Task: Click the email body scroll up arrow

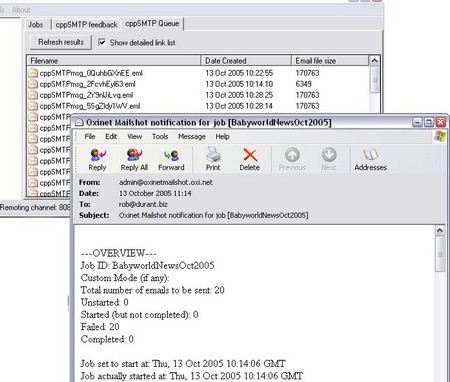Action: [x=440, y=230]
